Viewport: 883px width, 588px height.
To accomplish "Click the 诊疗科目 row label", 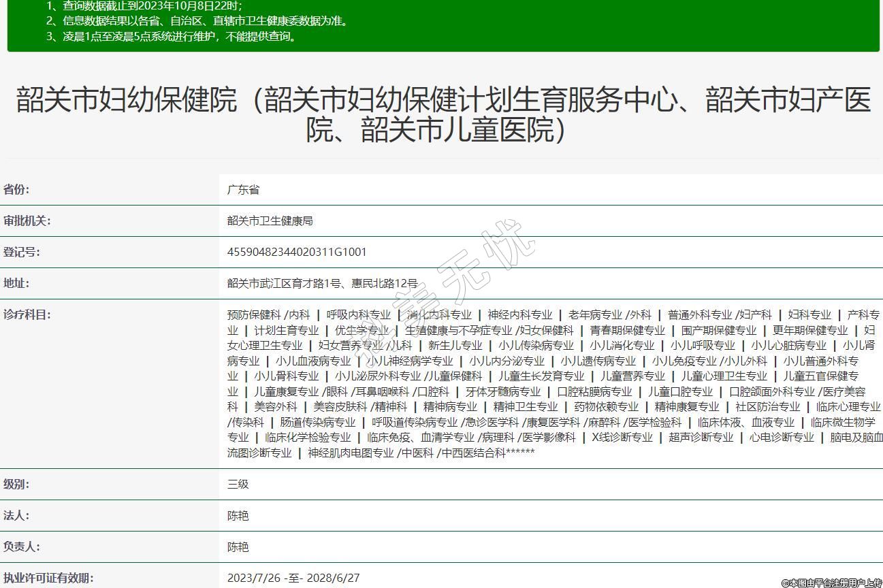I will click(x=27, y=314).
